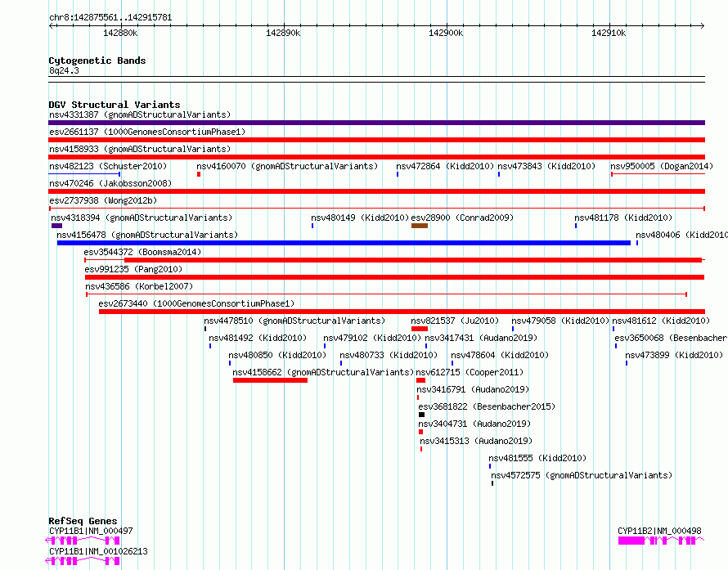Viewport: 728px width, 570px height.
Task: Select nsv480406 (Kidd2010) blue marker
Action: pyautogui.click(x=637, y=243)
